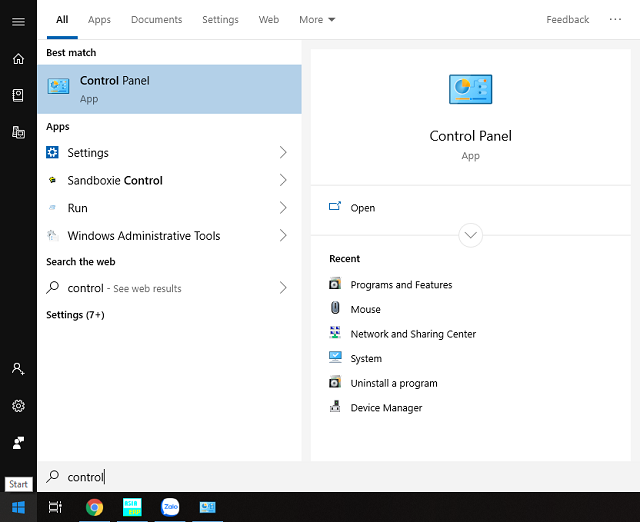Image resolution: width=640 pixels, height=522 pixels.
Task: Click the Run app icon
Action: [x=52, y=208]
